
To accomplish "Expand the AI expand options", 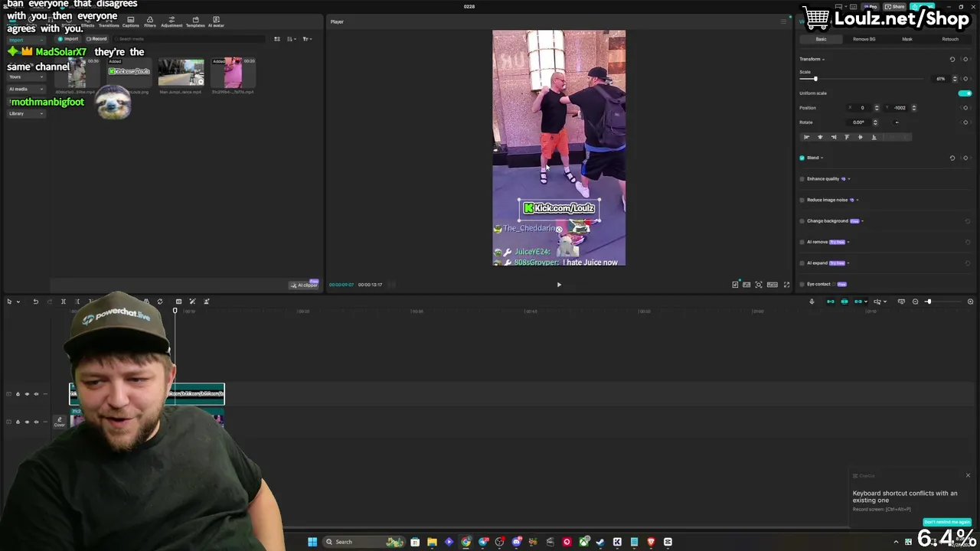I will [x=848, y=263].
